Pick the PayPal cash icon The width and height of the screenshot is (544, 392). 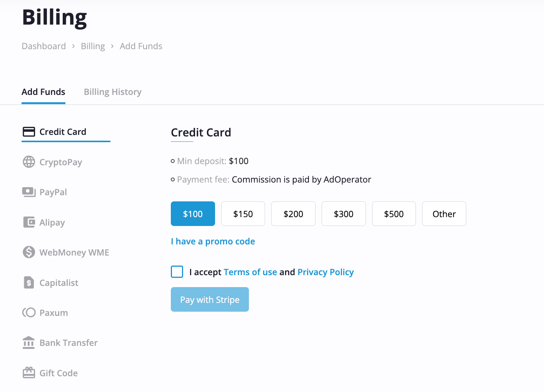[x=29, y=192]
